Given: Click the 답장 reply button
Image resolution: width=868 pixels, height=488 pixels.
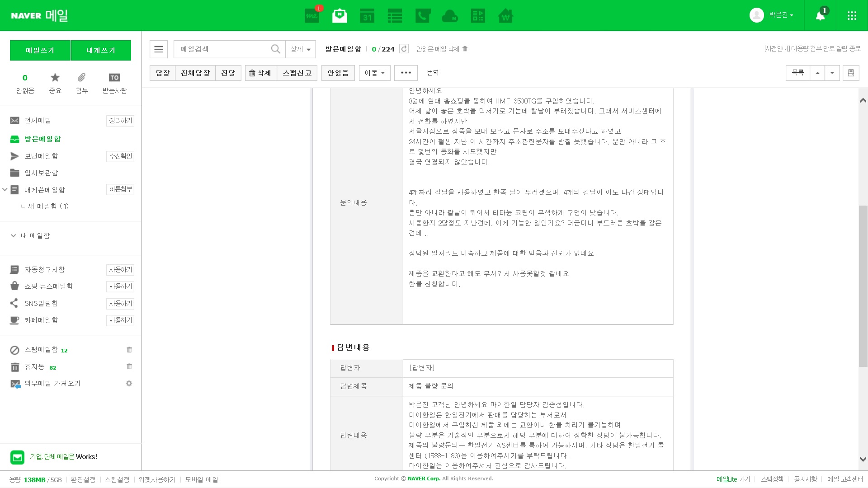Looking at the screenshot, I should click(162, 73).
